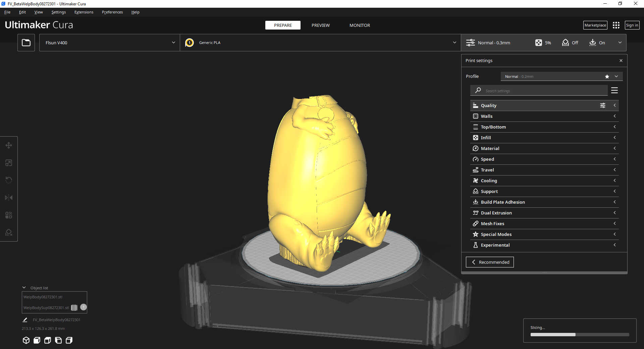Switch to left side view
The image size is (644, 349).
pos(58,340)
